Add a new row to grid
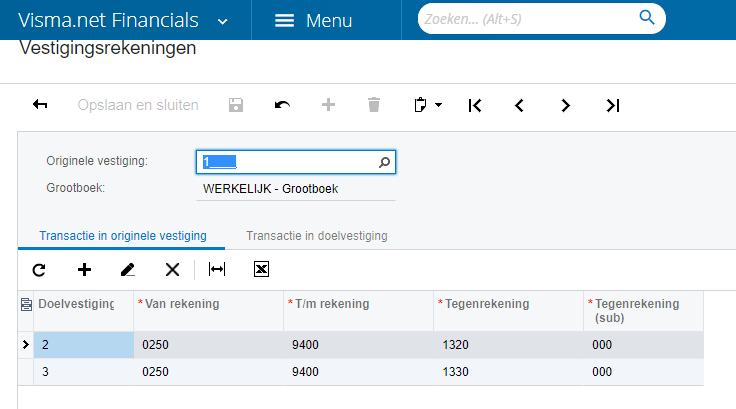The width and height of the screenshot is (736, 409). (84, 269)
